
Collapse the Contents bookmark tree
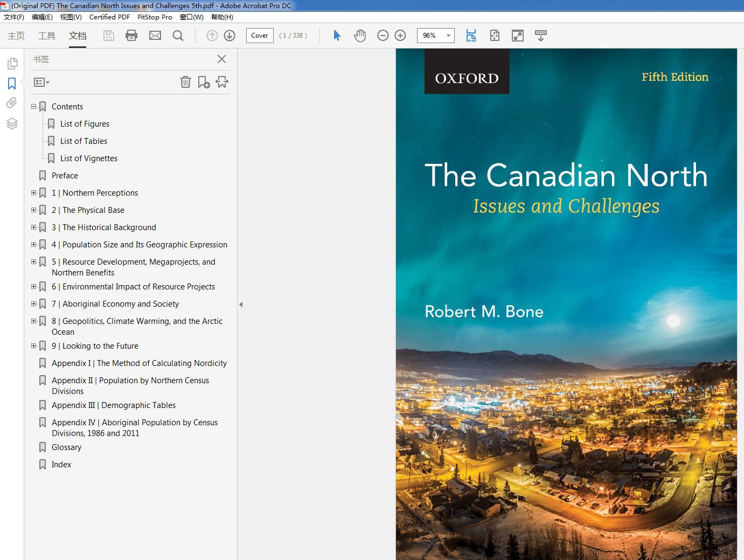pyautogui.click(x=34, y=107)
